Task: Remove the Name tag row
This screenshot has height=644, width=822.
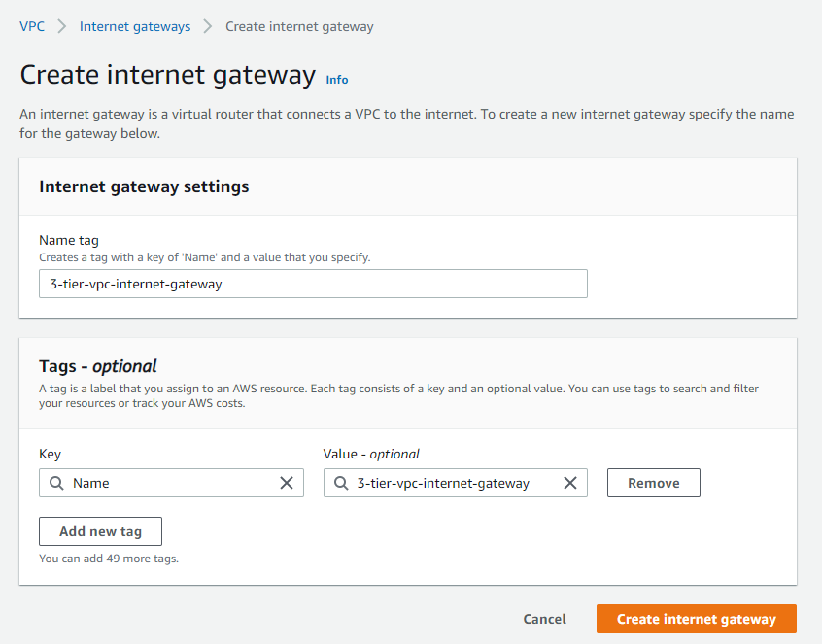Action: click(653, 483)
